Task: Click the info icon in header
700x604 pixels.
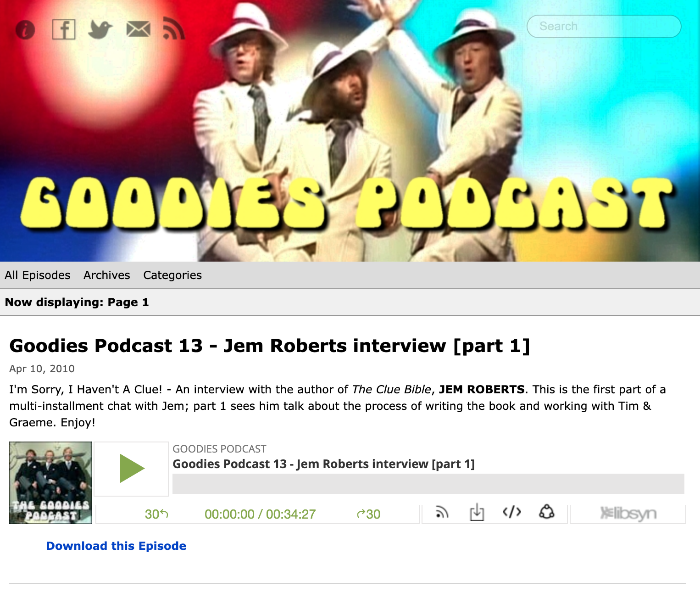Action: (25, 30)
